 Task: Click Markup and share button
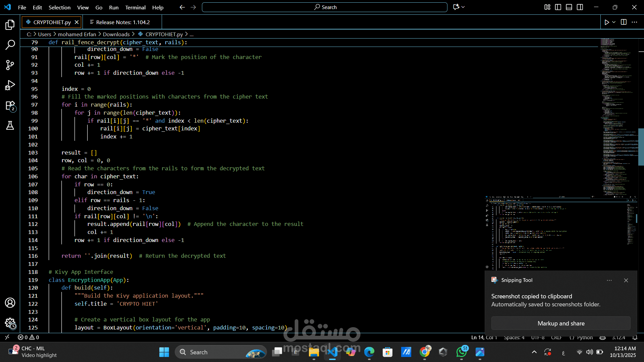point(561,323)
